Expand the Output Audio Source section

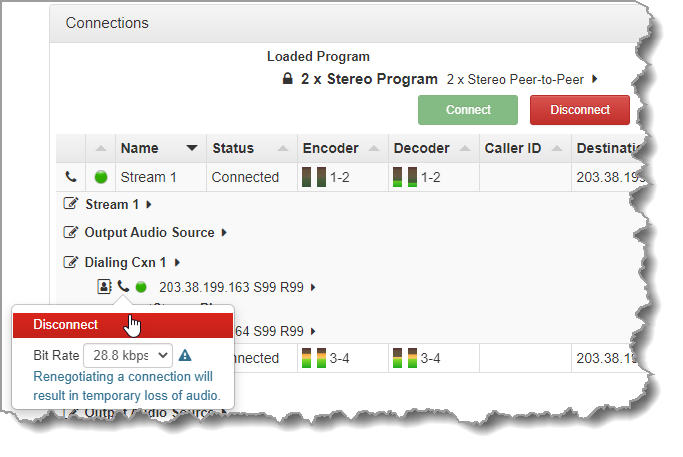click(x=224, y=233)
